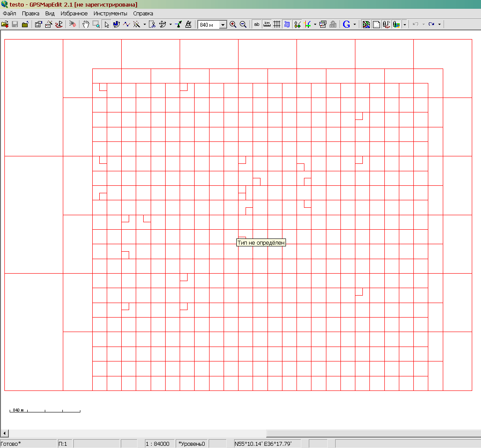Select the zoom rectangle magnifier tool
Screen dimensions: 481x448
coord(96,25)
